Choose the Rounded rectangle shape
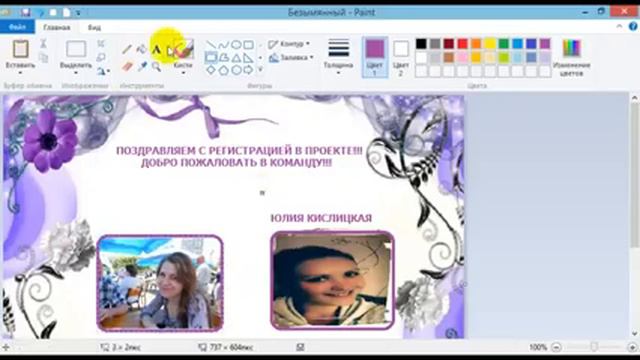Viewport: 640px width, 360px height. 211,58
